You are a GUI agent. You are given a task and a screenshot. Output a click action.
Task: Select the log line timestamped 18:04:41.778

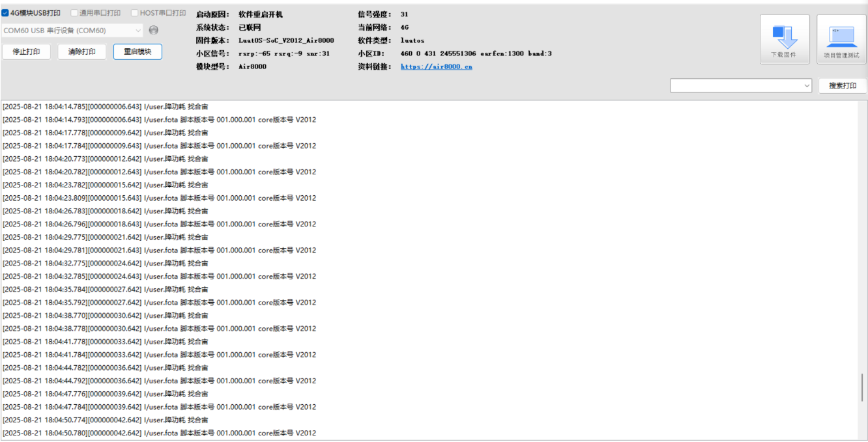click(x=106, y=341)
